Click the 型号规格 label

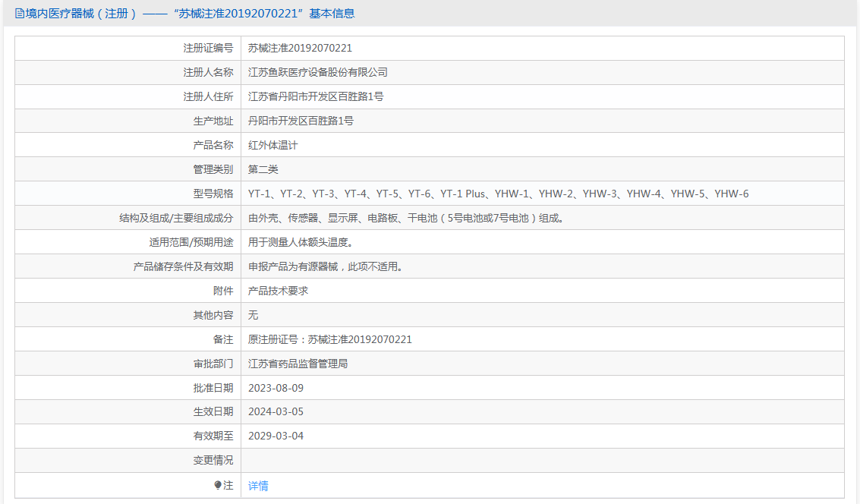tap(213, 194)
